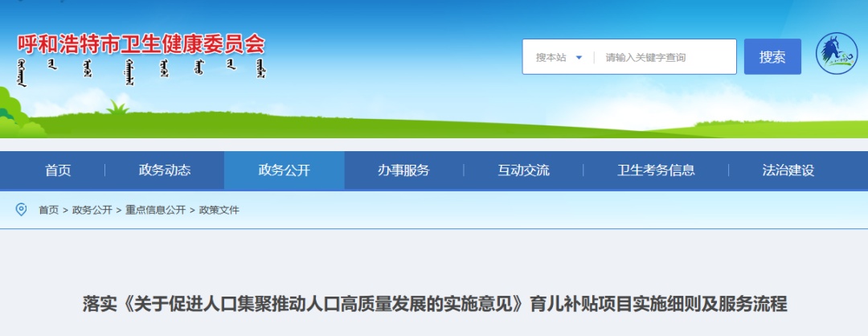Screen dimensions: 868x336
Task: Click the 首页 breadcrumb link
Action: point(48,210)
